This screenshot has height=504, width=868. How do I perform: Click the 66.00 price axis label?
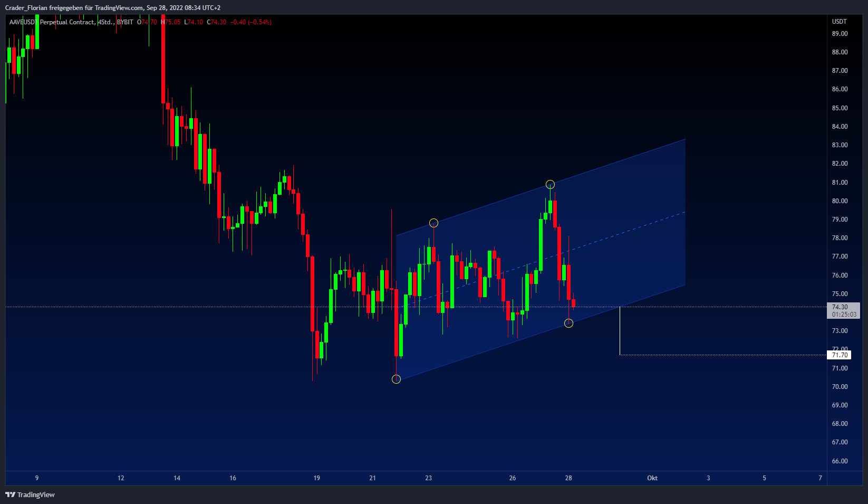[840, 461]
